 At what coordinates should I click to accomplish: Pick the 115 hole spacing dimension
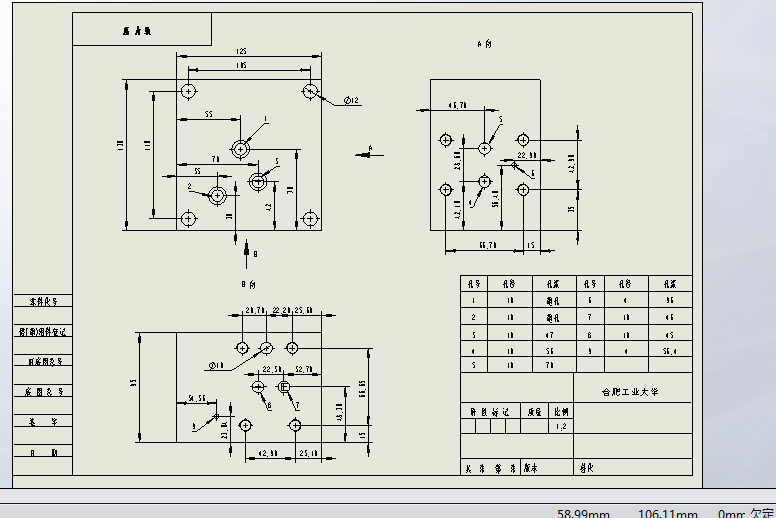242,65
